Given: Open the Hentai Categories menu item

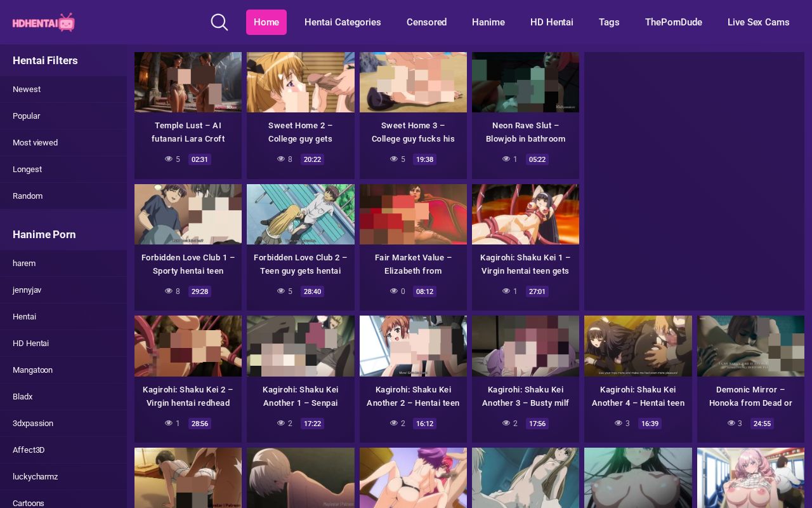Looking at the screenshot, I should 343,22.
